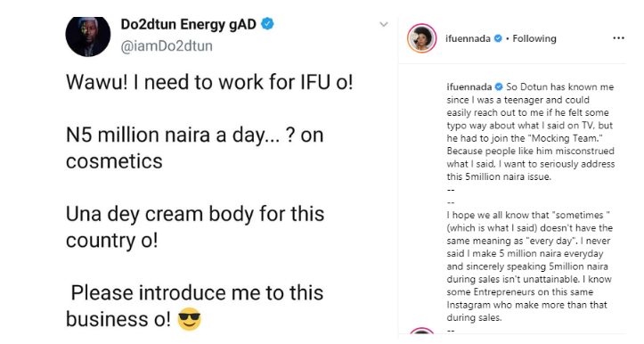This screenshot has width=644, height=344.
Task: Open the three-dot more options menu
Action: (618, 38)
